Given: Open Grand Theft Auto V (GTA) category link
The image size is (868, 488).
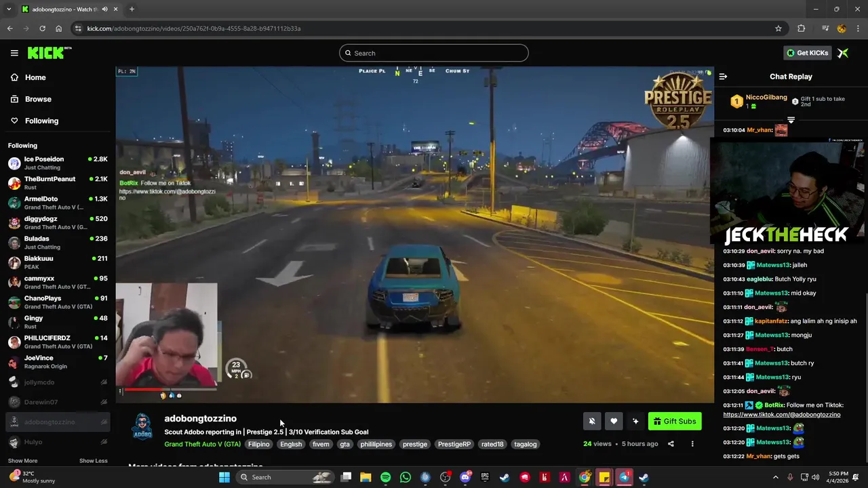Looking at the screenshot, I should [x=202, y=444].
